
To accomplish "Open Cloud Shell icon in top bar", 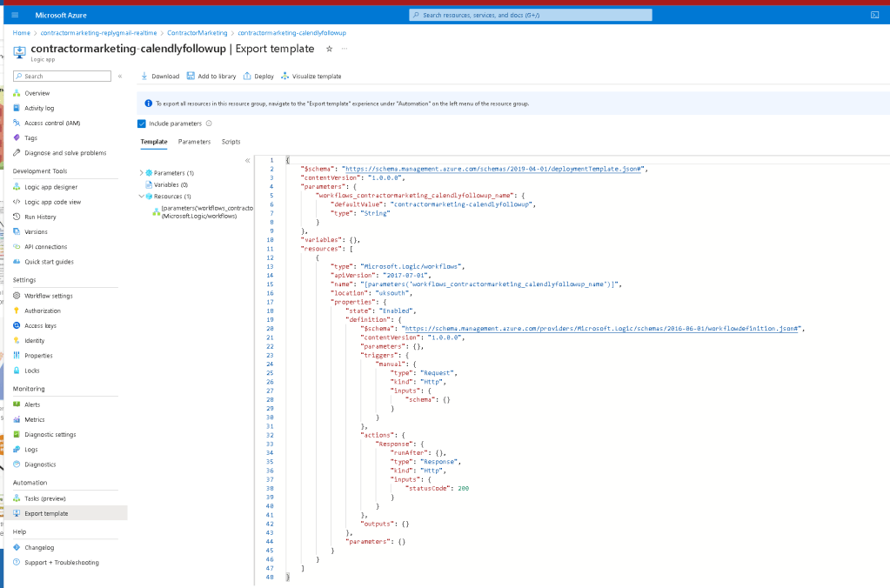I will coord(874,16).
